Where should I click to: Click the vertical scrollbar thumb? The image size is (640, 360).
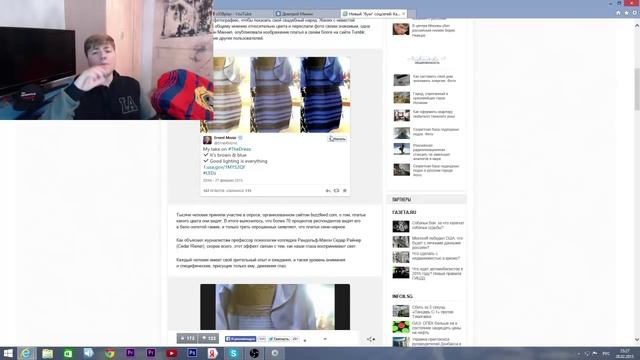click(x=637, y=89)
